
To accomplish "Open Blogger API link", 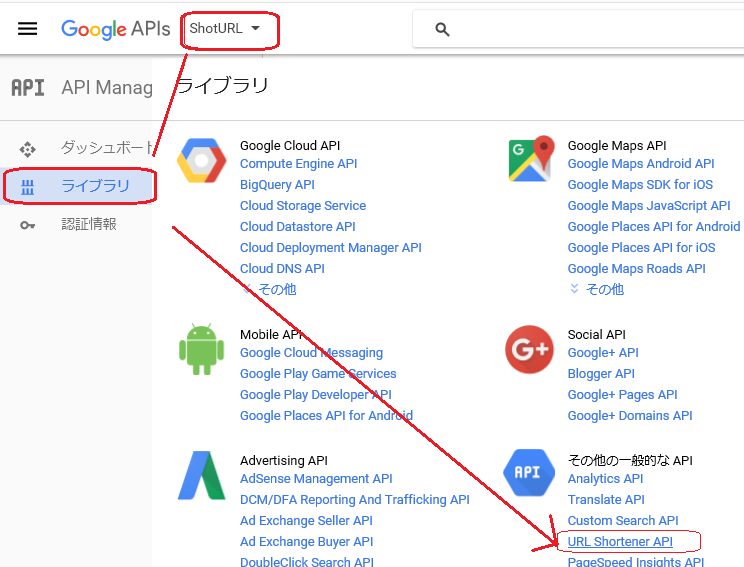I will pos(601,373).
